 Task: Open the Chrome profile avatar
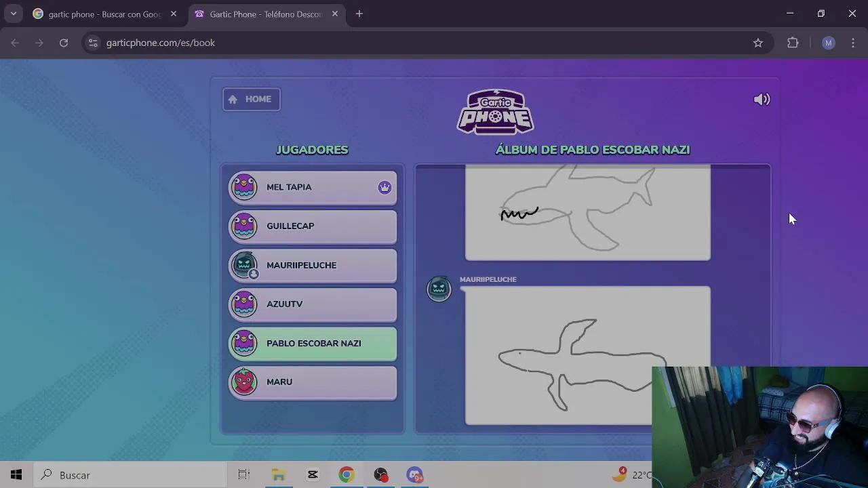coord(828,43)
